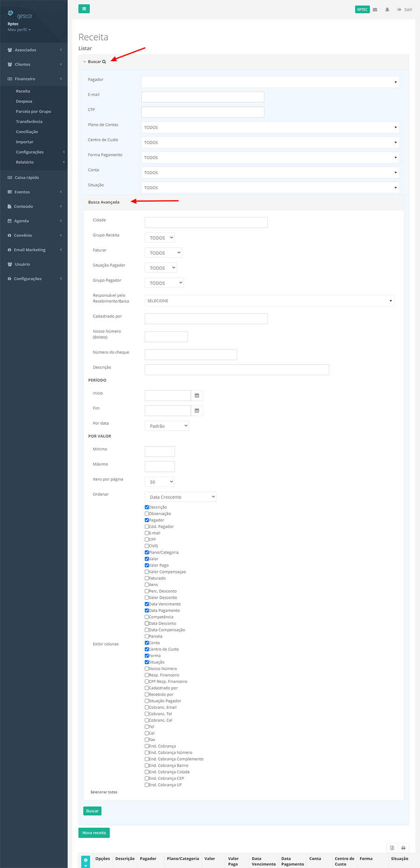Click calendar icon beside Início field
Viewport: 420px width, 868px height.
tap(197, 396)
